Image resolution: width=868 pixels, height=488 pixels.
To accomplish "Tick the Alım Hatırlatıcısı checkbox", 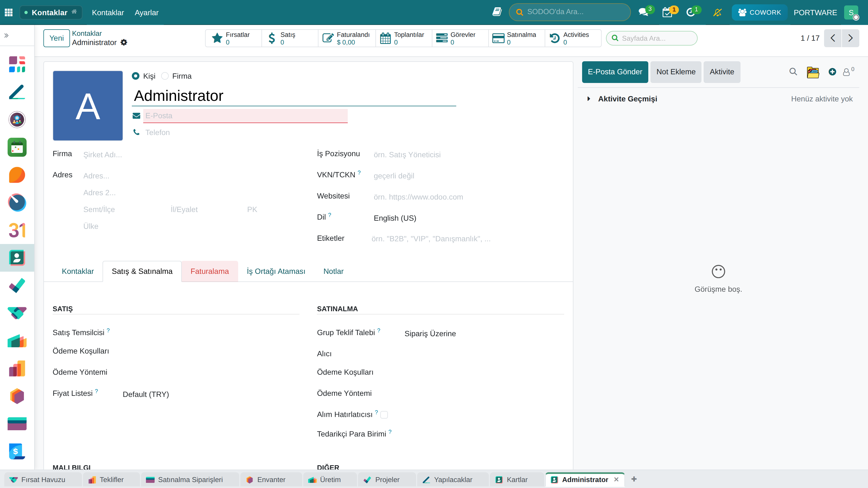I will pos(384,415).
